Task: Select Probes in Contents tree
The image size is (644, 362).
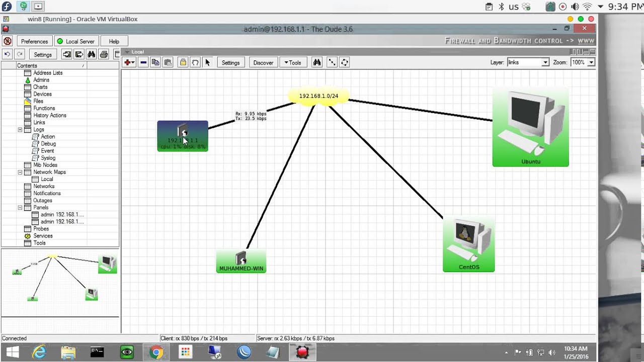Action: [x=41, y=229]
